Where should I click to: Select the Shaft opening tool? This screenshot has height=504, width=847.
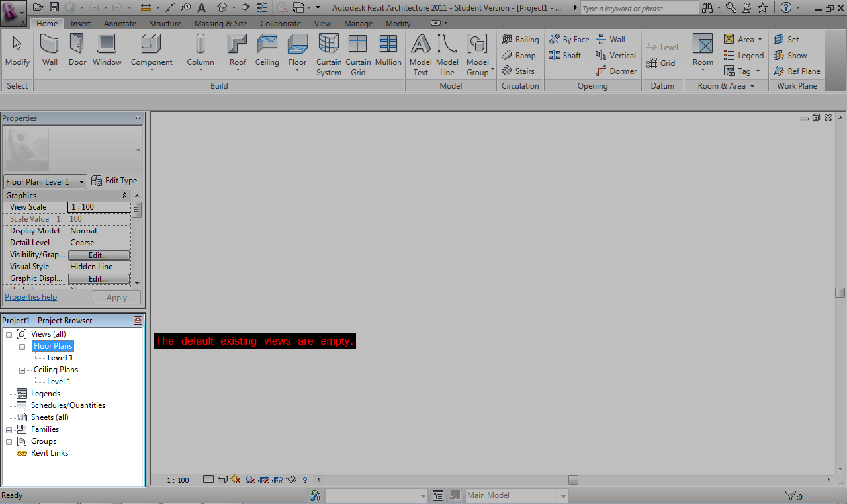click(565, 56)
